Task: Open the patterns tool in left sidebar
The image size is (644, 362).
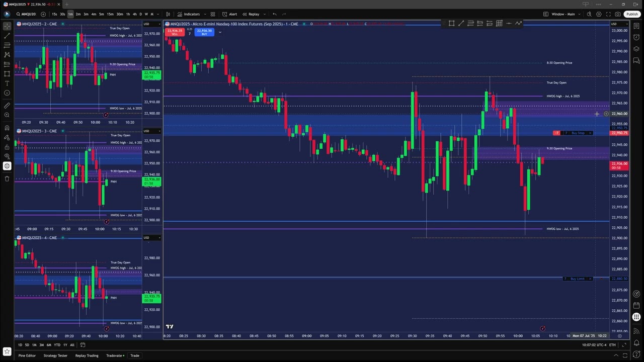Action: tap(7, 55)
